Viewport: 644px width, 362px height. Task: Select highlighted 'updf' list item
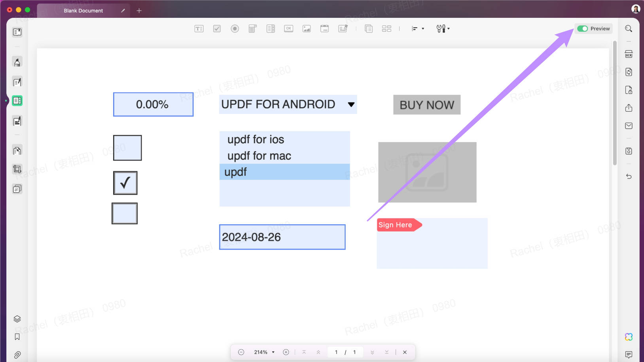285,172
